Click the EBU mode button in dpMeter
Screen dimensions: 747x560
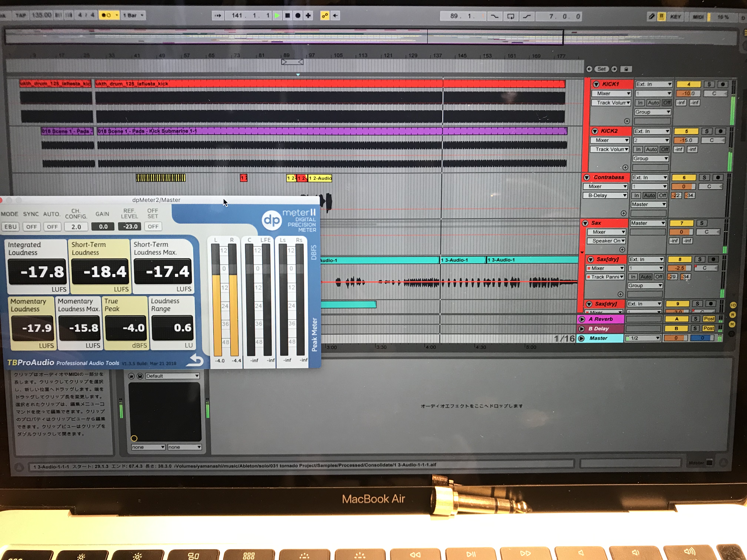pyautogui.click(x=11, y=227)
